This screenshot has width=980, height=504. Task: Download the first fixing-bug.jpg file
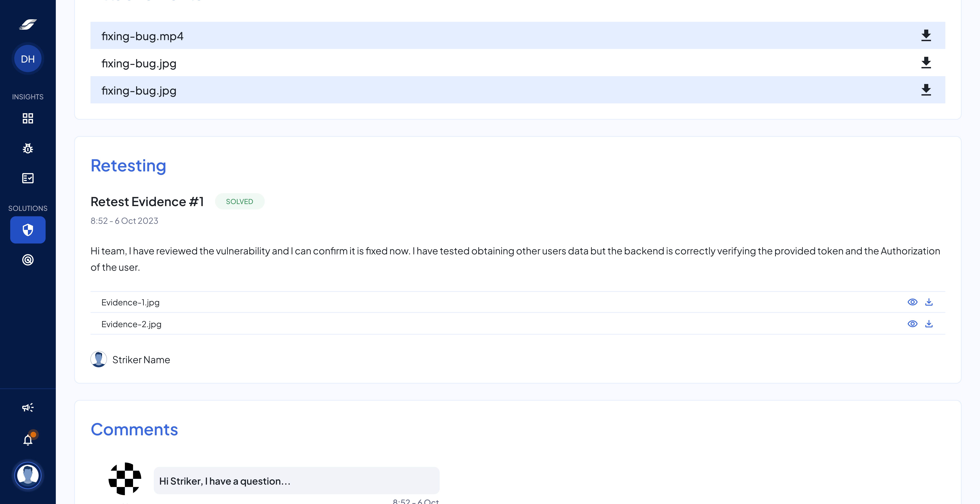pos(926,63)
